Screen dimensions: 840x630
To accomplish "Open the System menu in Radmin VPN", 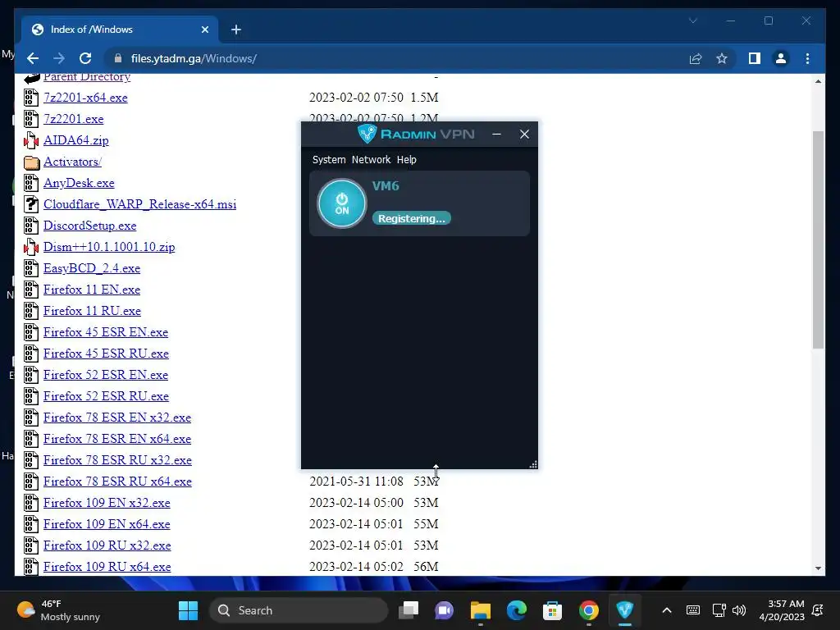I will (329, 160).
